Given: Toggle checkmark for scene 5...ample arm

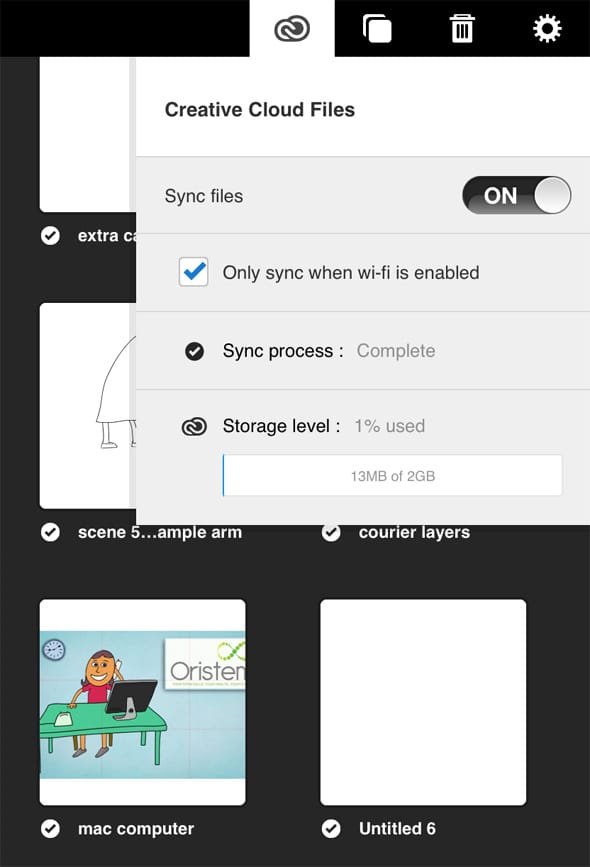Looking at the screenshot, I should coord(50,532).
